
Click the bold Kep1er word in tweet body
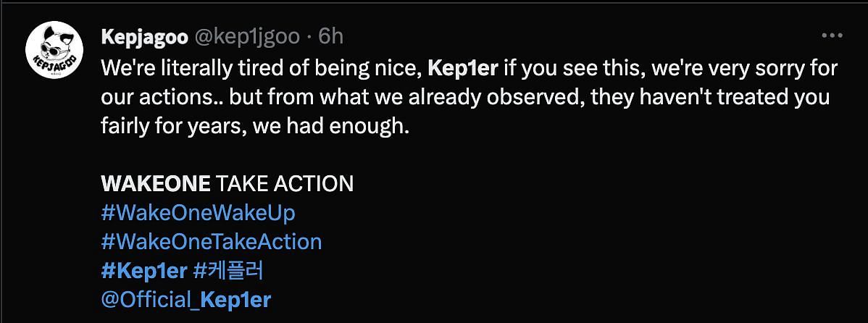coord(463,68)
